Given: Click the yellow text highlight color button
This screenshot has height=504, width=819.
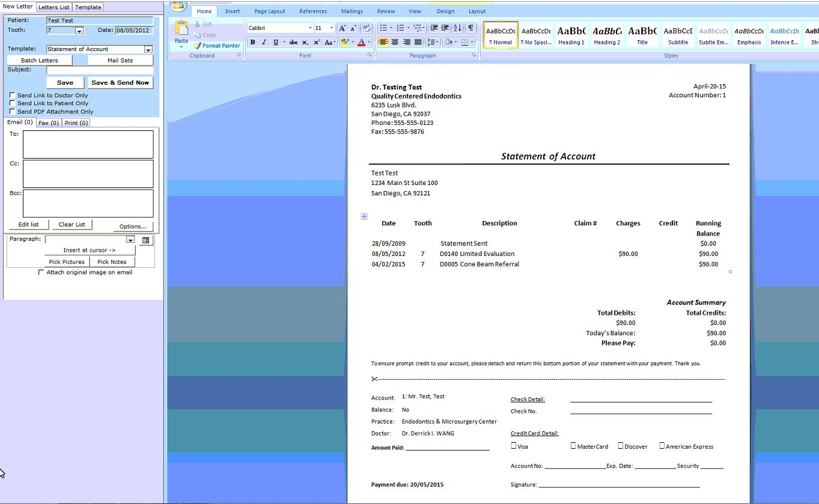Looking at the screenshot, I should point(344,42).
